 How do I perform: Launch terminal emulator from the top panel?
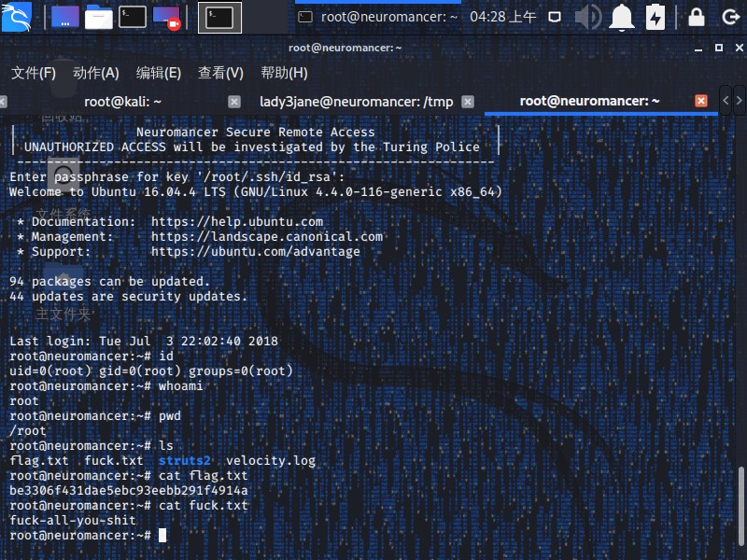[x=132, y=17]
